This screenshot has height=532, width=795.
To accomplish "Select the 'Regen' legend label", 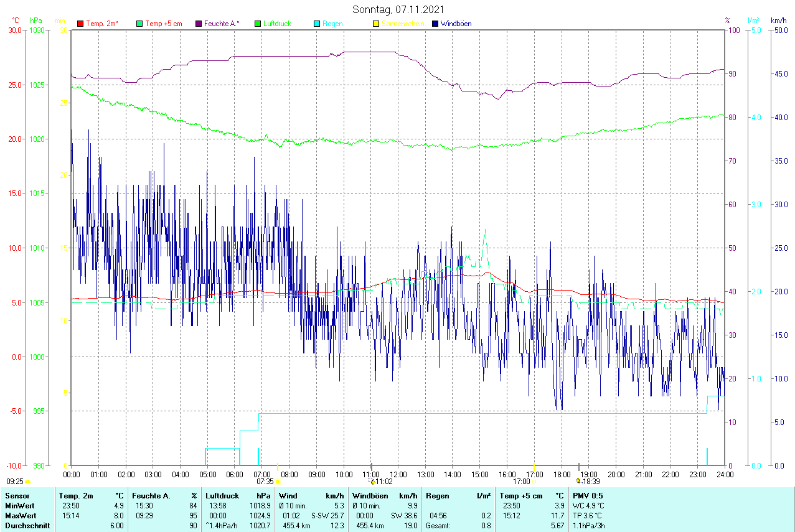I will pyautogui.click(x=332, y=24).
